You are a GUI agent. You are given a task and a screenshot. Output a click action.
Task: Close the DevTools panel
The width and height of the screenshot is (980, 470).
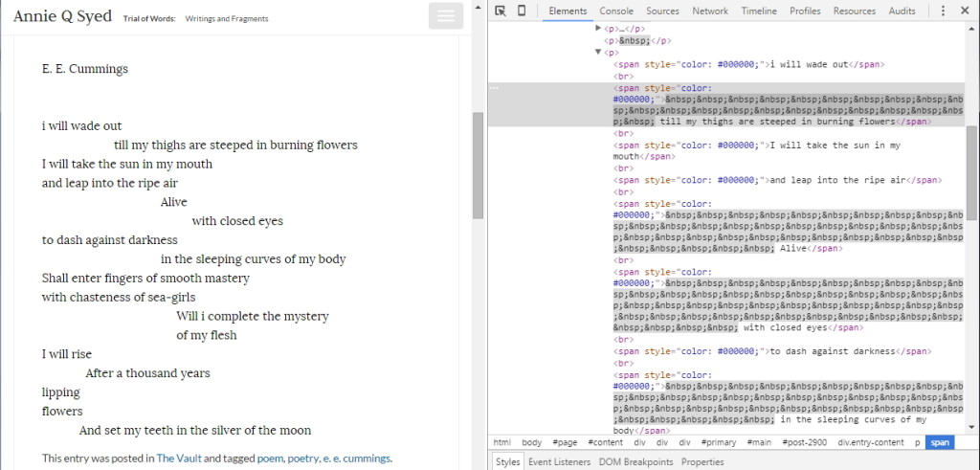coord(966,11)
